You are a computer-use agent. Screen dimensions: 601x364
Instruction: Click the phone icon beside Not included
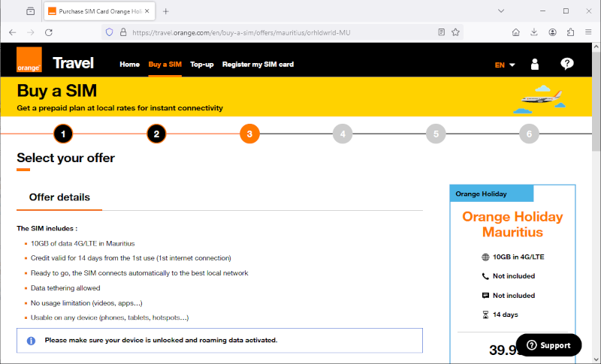point(485,276)
